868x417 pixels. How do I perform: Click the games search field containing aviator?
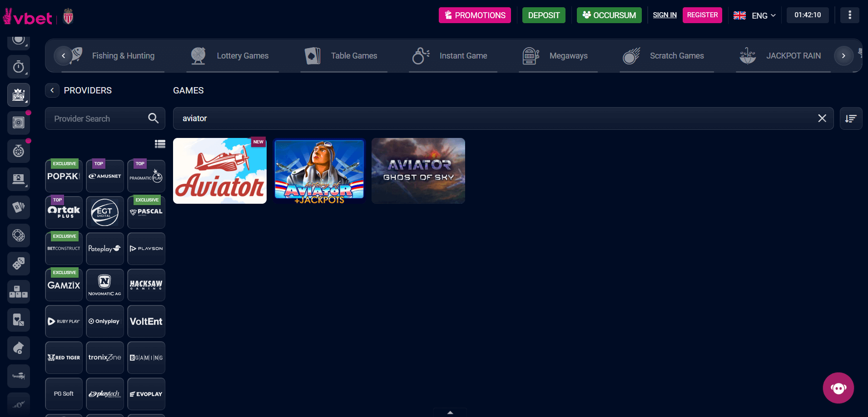pyautogui.click(x=503, y=118)
